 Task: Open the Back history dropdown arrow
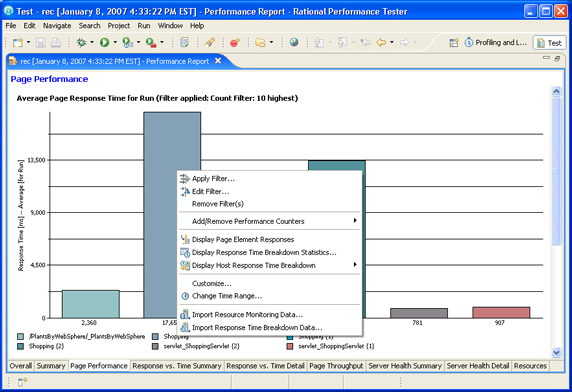point(392,42)
